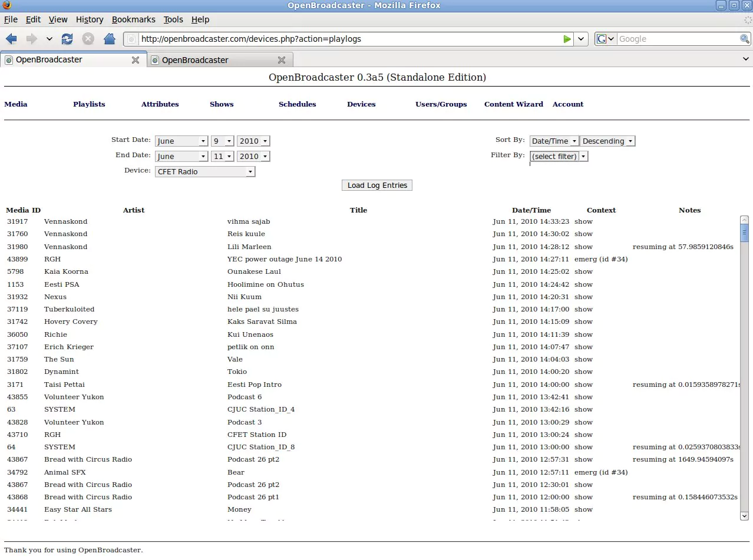Open the Account navigation link
The width and height of the screenshot is (753, 560).
[568, 104]
